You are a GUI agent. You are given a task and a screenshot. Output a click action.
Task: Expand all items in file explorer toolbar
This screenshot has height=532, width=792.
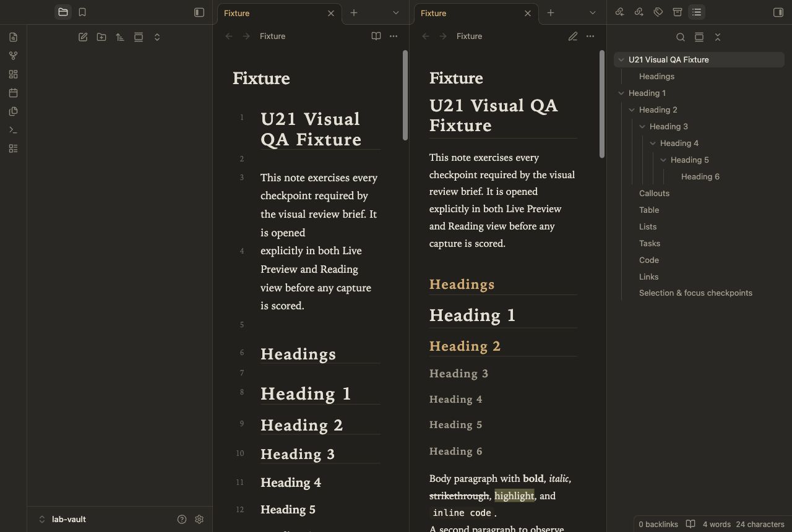157,37
